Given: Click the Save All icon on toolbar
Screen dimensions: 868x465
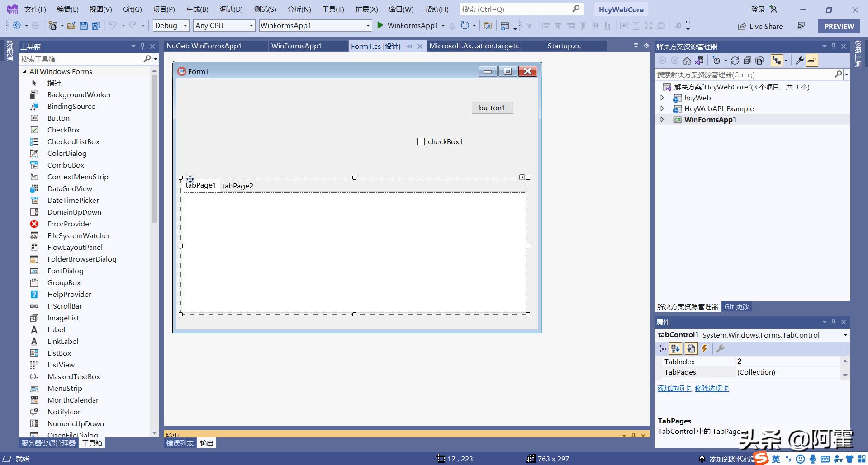Looking at the screenshot, I should click(95, 26).
